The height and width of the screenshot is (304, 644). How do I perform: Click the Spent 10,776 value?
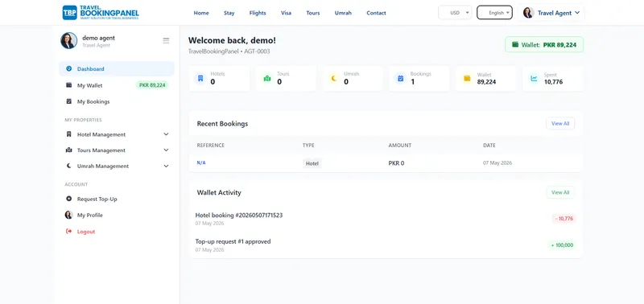(553, 82)
